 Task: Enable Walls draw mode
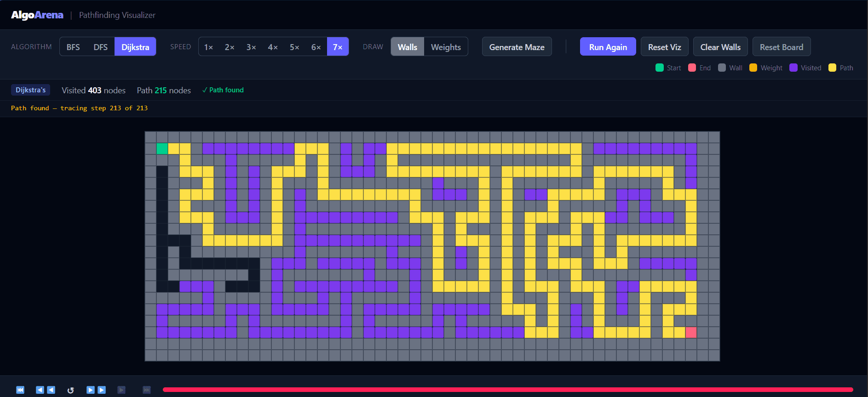(408, 47)
